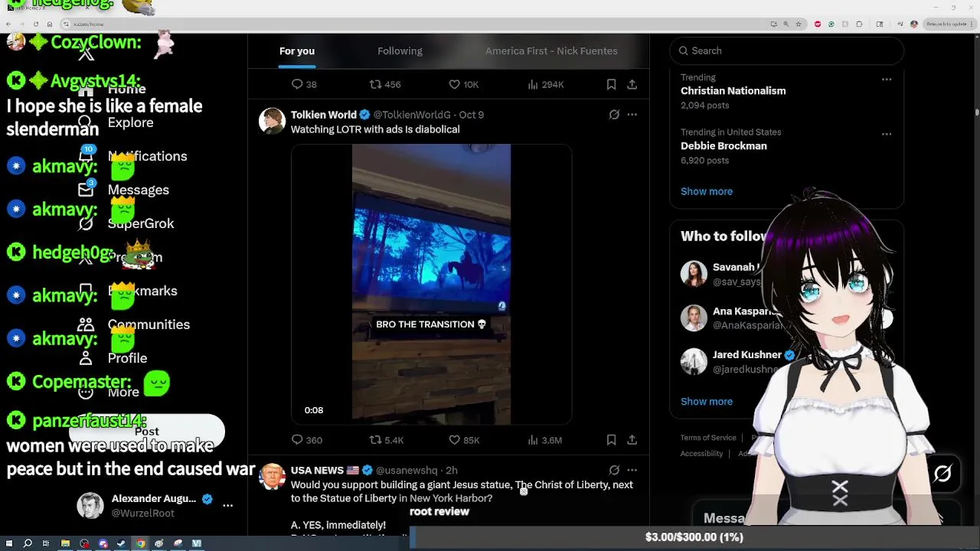The image size is (980, 551).
Task: Open account menu for Alexander Augu... @WurzelRoot
Action: coord(155,505)
